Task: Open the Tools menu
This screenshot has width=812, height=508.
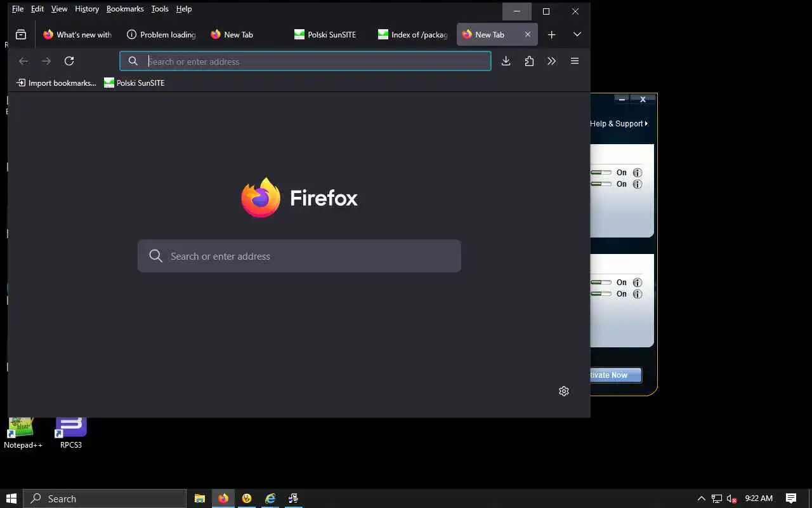Action: (160, 9)
